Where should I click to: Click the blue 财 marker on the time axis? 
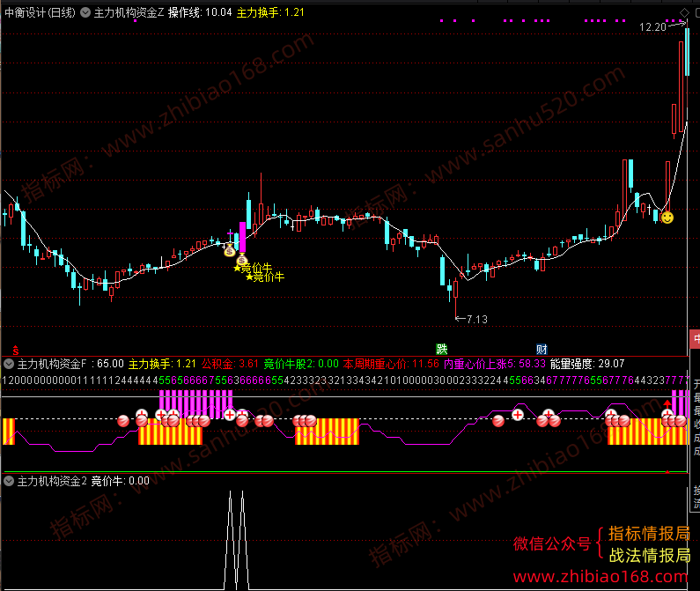(x=542, y=349)
